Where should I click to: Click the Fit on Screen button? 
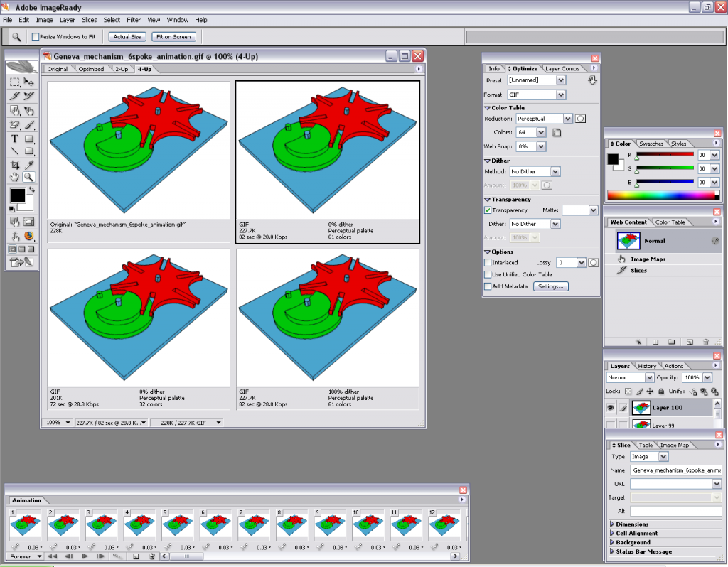tap(173, 37)
